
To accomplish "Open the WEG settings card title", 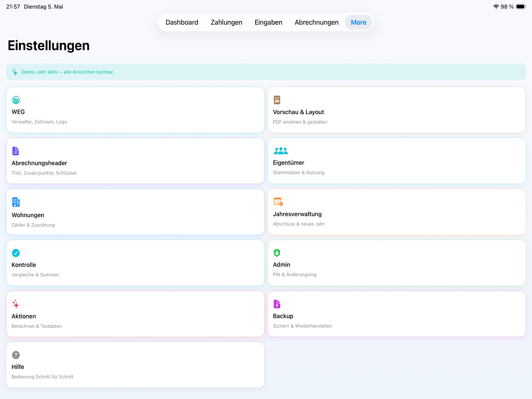I will pos(18,112).
